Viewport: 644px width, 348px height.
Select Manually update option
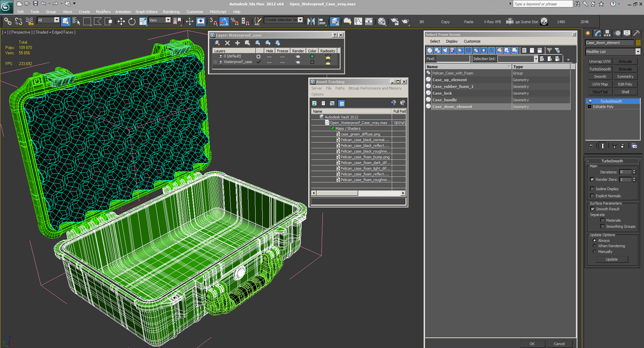click(594, 251)
